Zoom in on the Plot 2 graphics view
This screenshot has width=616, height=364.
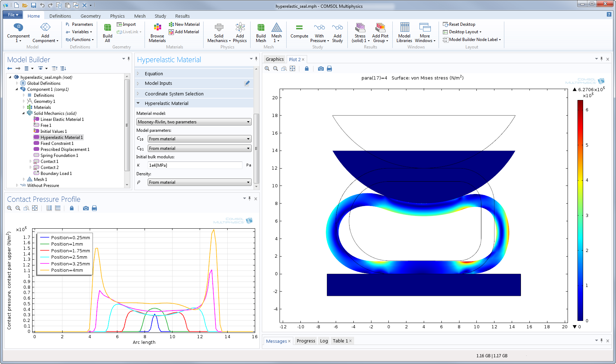point(267,69)
